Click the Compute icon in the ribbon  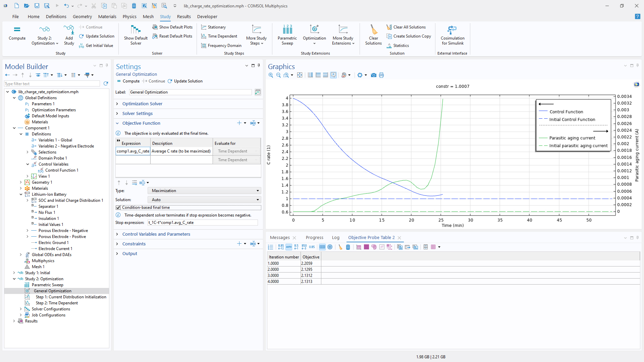pos(17,30)
